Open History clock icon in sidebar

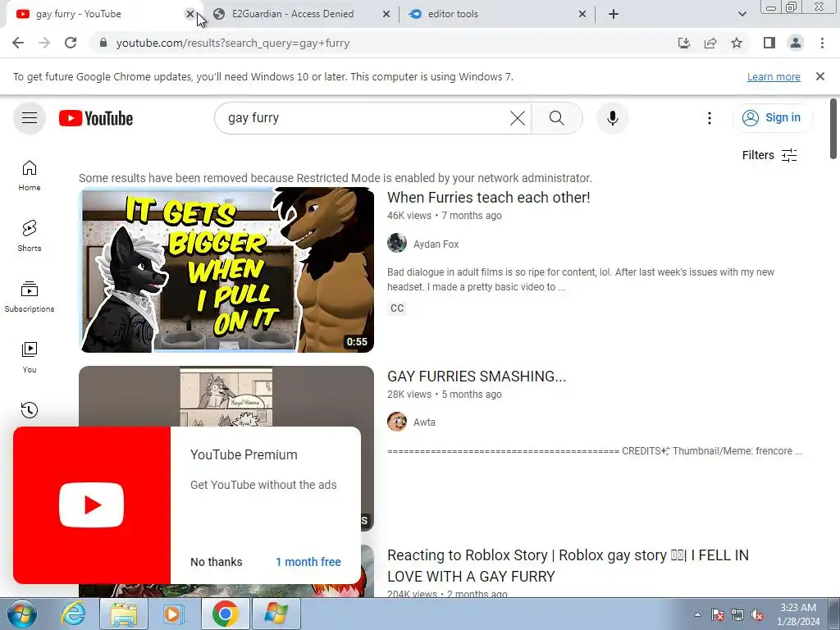pos(30,410)
